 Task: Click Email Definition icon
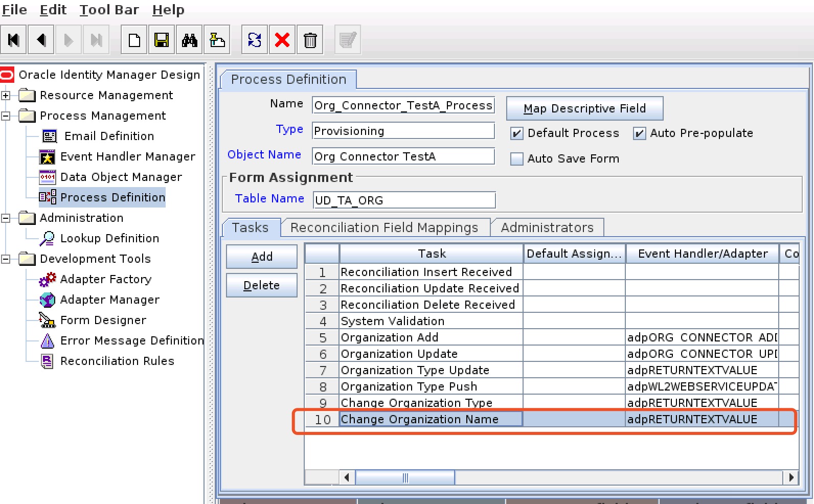coord(50,136)
